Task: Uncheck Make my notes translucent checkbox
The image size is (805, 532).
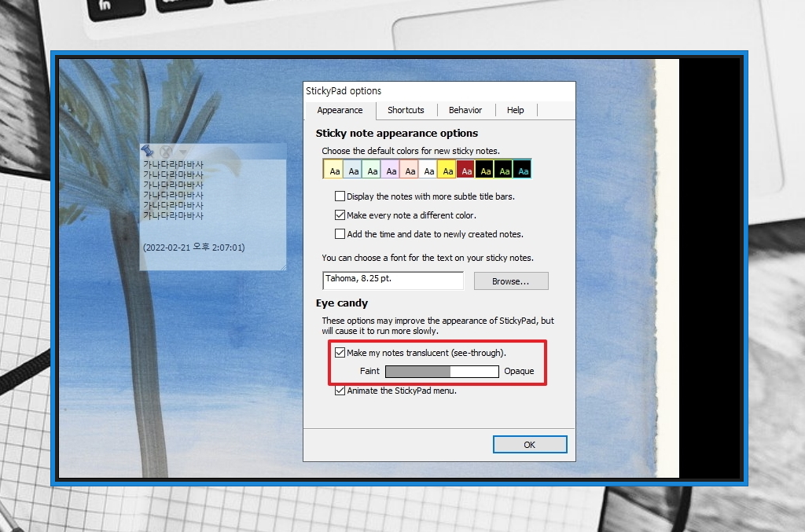Action: (x=340, y=353)
